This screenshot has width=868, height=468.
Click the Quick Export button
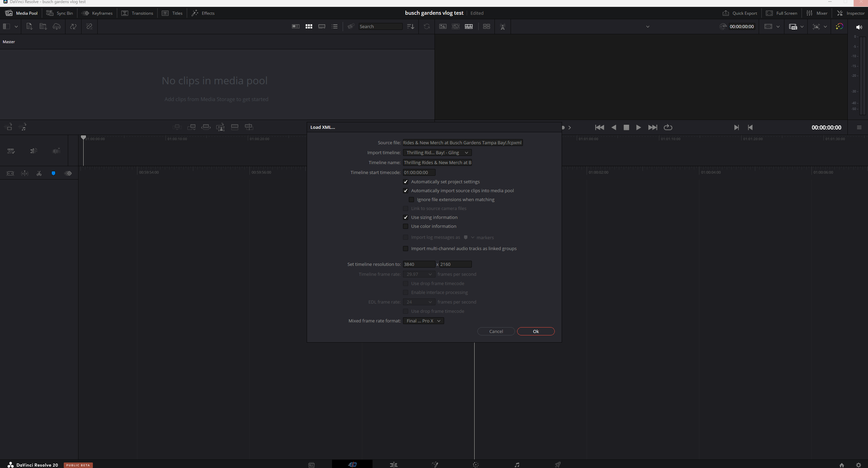coord(740,13)
